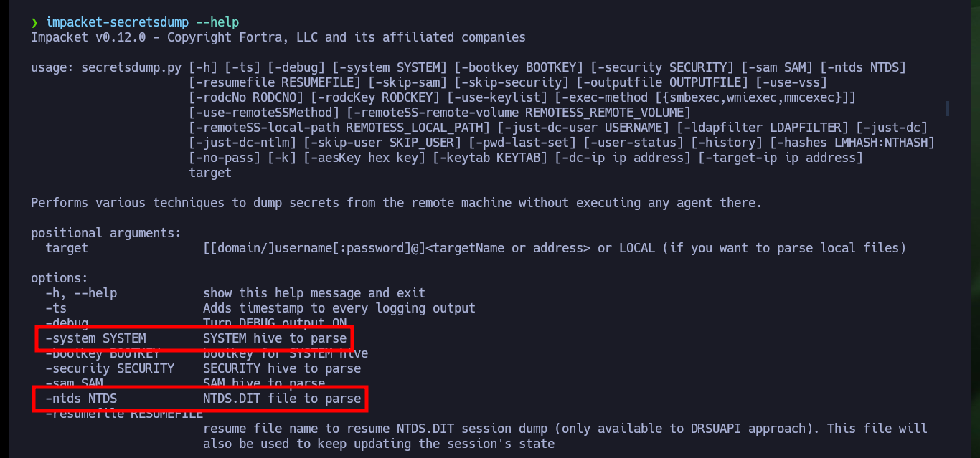Image resolution: width=980 pixels, height=458 pixels.
Task: Click the Impacket v0.12.0 version line
Action: [278, 37]
